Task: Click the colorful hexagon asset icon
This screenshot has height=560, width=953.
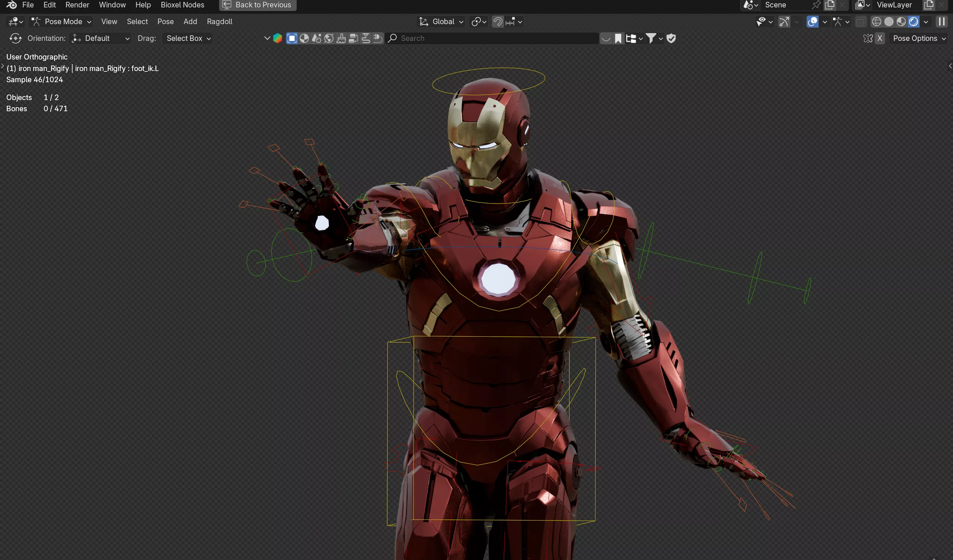Action: point(277,38)
